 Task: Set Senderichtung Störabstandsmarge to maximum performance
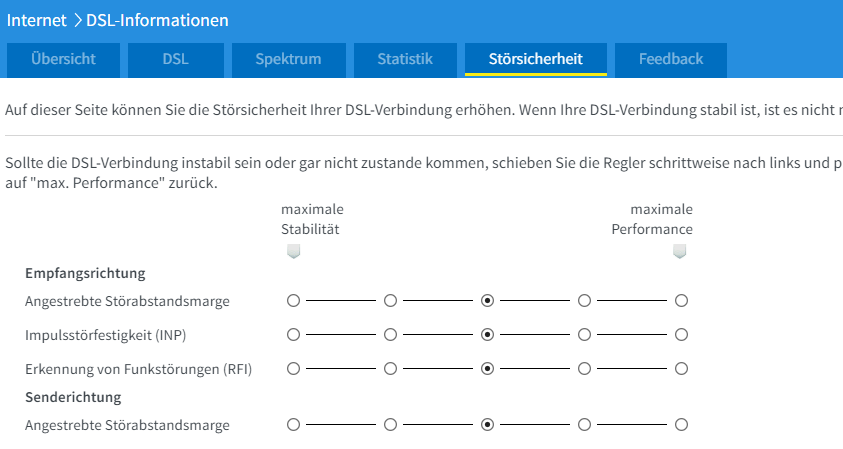[682, 425]
